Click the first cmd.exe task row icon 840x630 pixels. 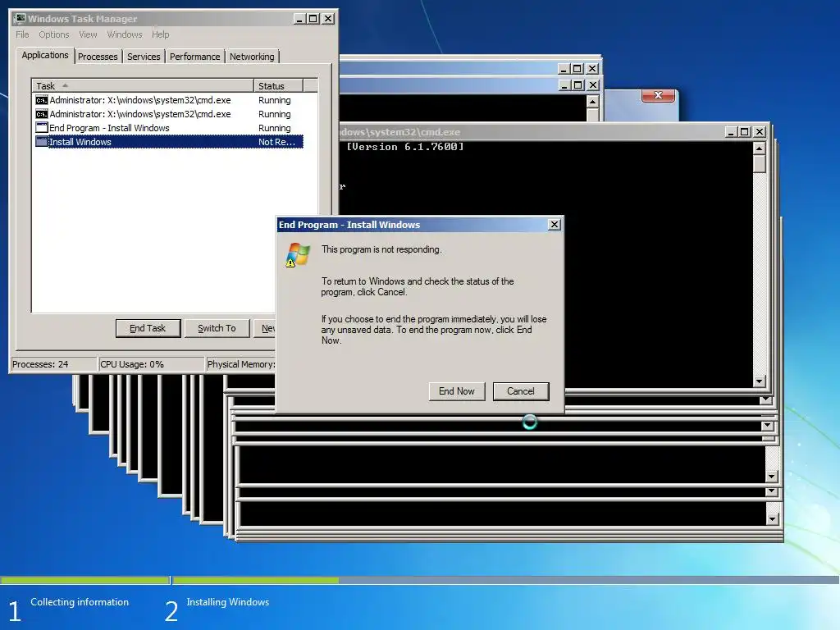point(41,100)
